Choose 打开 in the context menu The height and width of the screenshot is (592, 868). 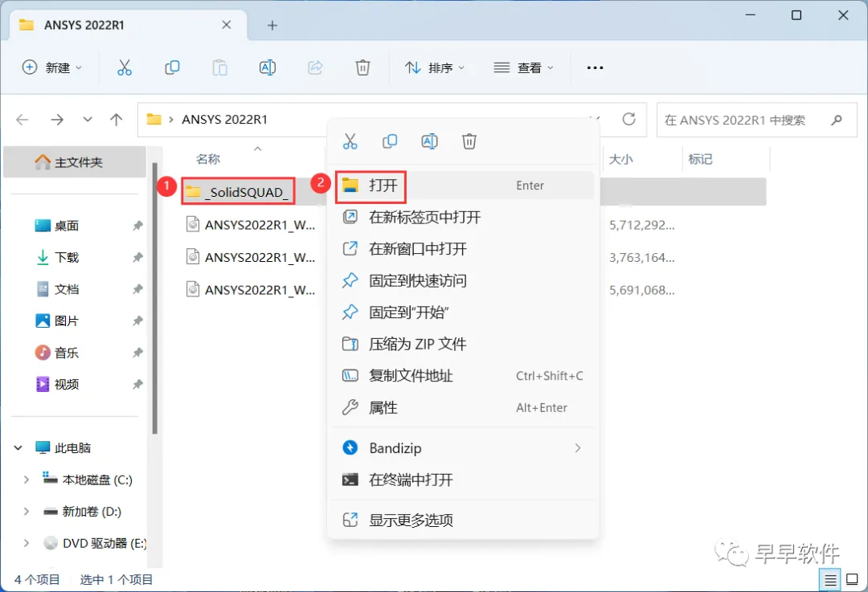coord(464,186)
